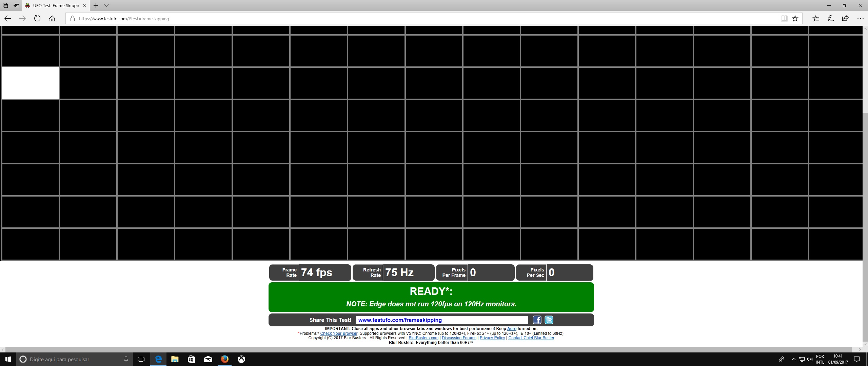Open the clock and calendar flyout

click(x=838, y=359)
